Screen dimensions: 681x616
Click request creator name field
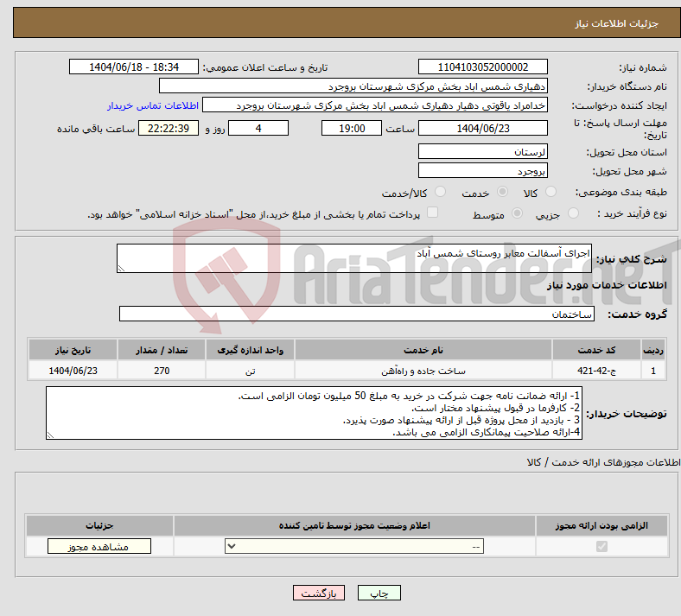tap(375, 105)
